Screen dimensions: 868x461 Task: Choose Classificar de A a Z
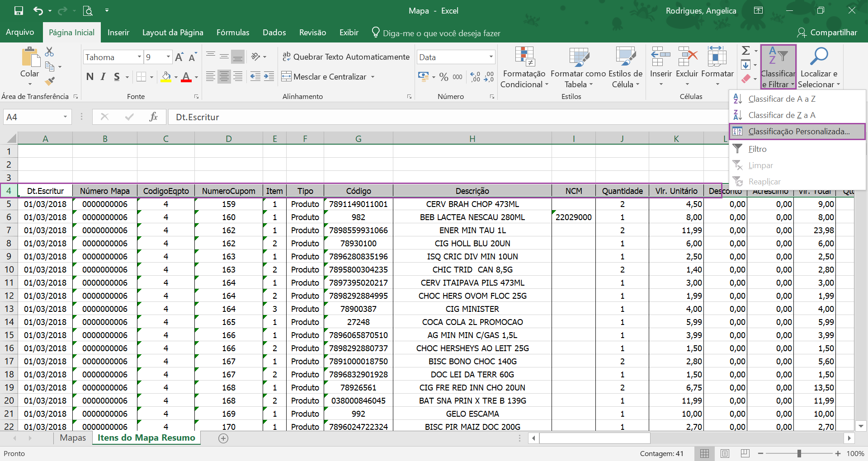coord(797,99)
